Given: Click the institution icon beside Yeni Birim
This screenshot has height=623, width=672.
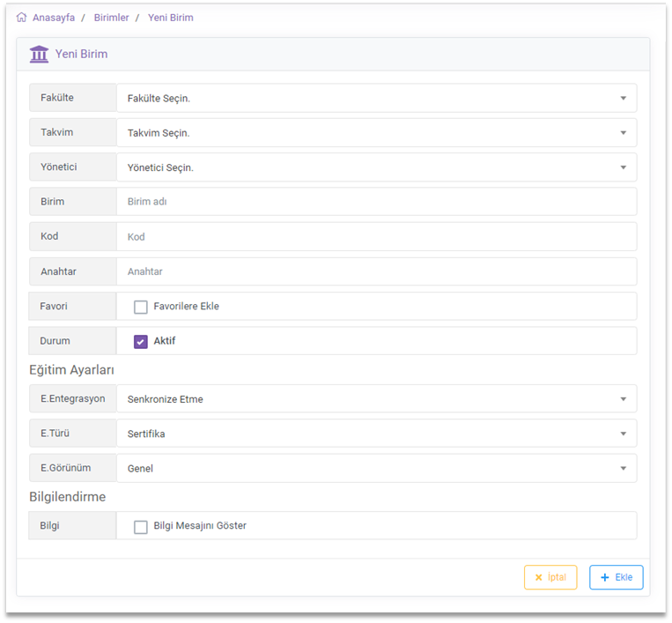Looking at the screenshot, I should click(39, 55).
